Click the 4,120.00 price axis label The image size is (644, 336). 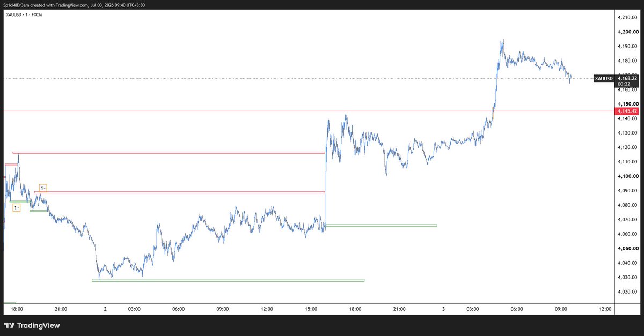(627, 147)
